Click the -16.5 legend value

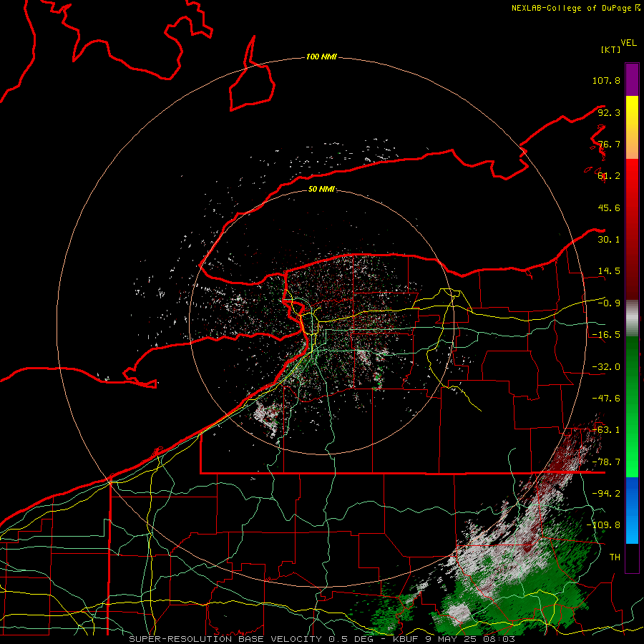[606, 335]
